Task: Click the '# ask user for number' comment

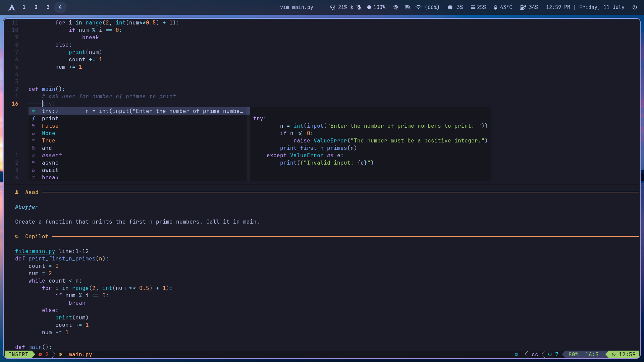Action: [109, 96]
